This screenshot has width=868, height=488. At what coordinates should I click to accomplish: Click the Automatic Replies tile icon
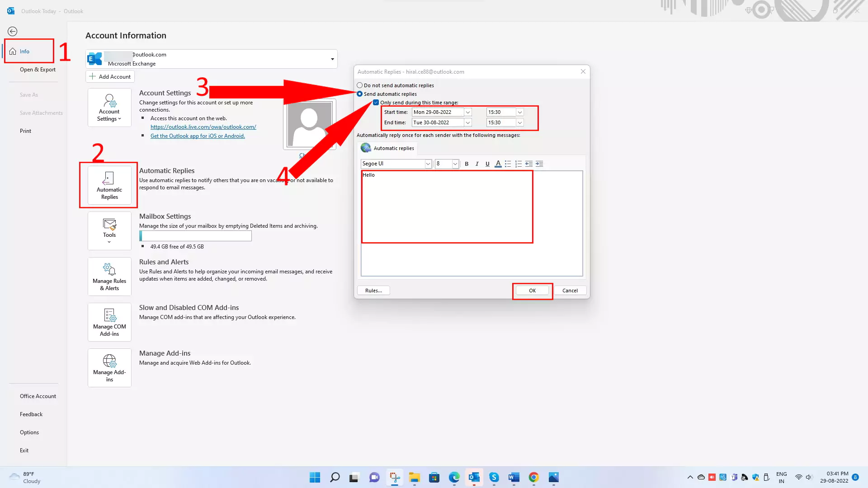(109, 185)
